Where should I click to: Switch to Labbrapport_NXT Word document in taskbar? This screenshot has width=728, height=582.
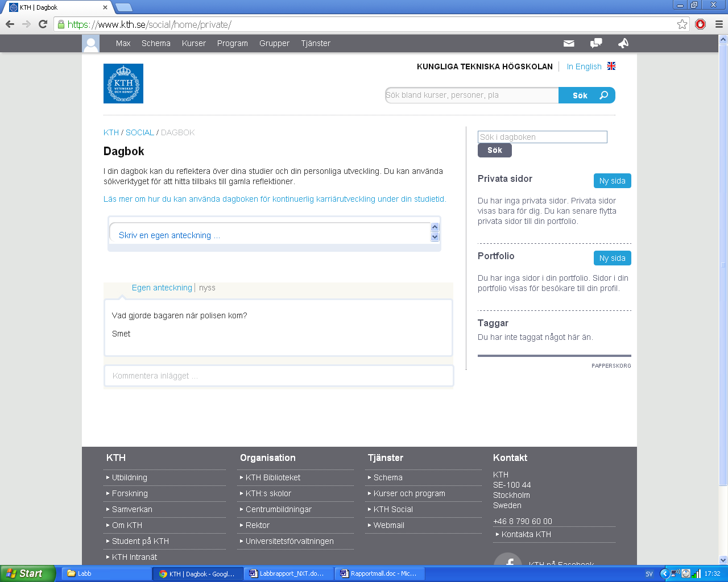pyautogui.click(x=289, y=573)
